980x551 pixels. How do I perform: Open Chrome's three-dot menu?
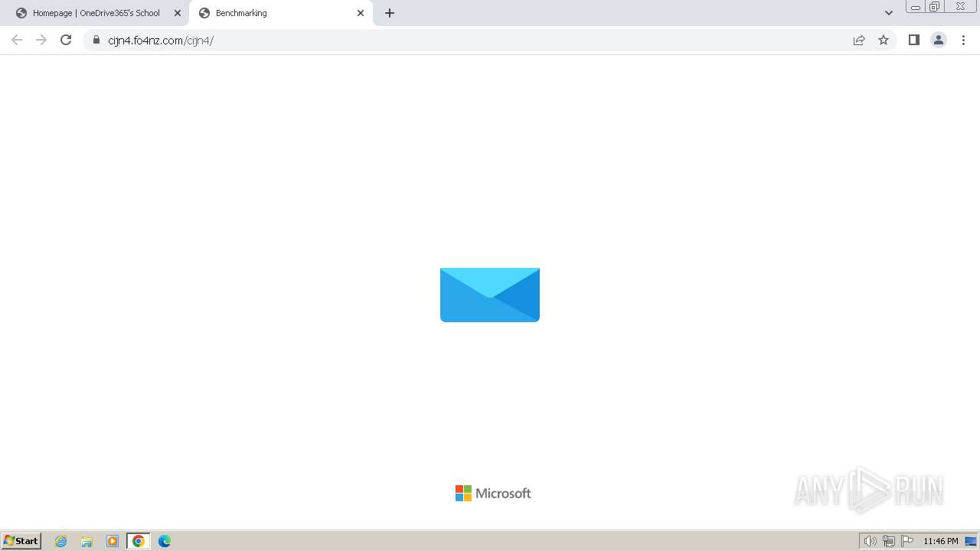coord(964,40)
